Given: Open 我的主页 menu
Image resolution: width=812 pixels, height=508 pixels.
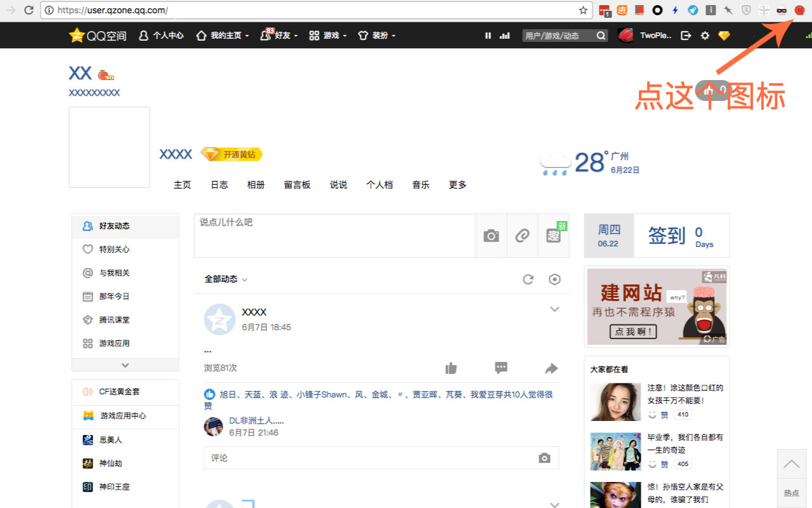Looking at the screenshot, I should click(x=223, y=36).
